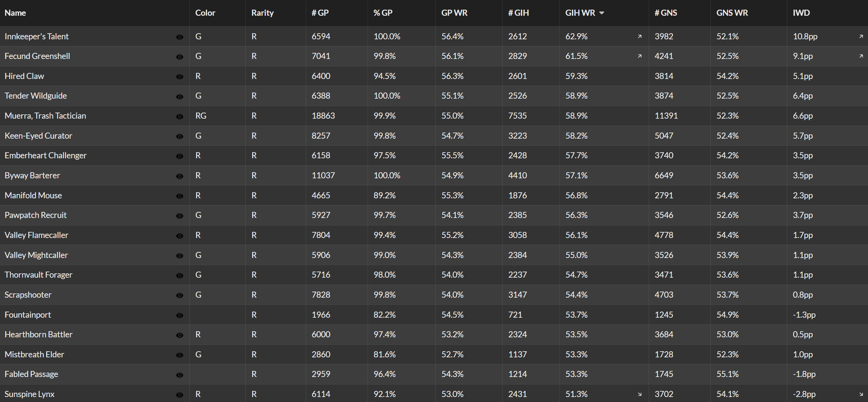Sort by the IWD column header
868x402 pixels.
click(x=801, y=13)
